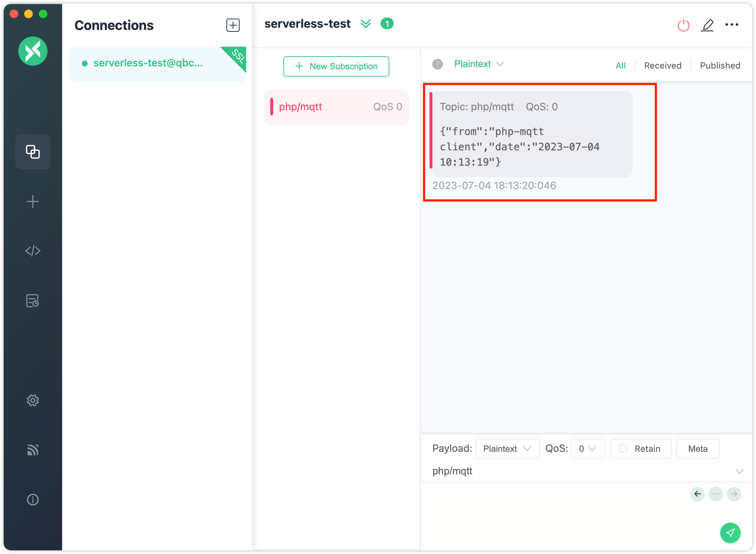The image size is (756, 554).
Task: Open Payload Plaintext dropdown
Action: [507, 449]
